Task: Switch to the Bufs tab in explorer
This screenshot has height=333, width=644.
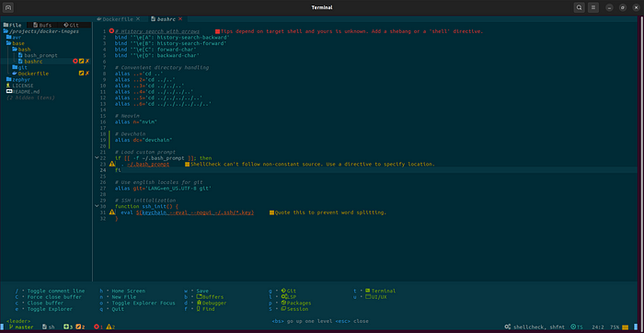Action: tap(42, 25)
